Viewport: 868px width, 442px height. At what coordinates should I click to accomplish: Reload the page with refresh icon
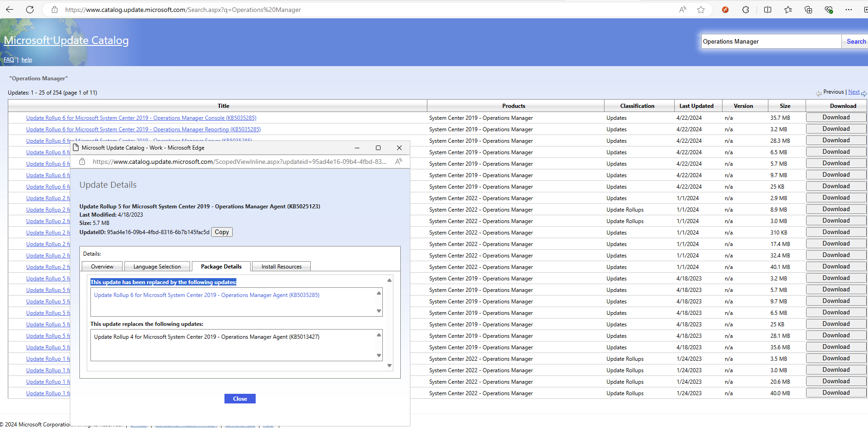(30, 10)
